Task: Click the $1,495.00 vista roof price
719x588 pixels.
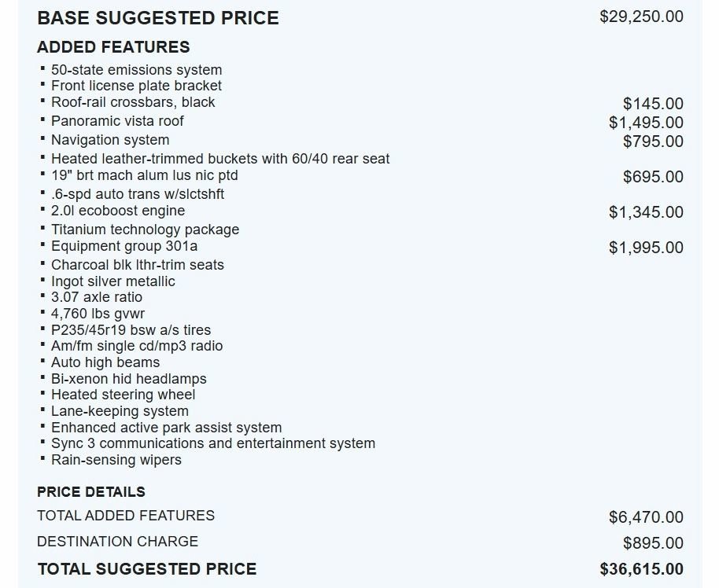Action: tap(646, 123)
